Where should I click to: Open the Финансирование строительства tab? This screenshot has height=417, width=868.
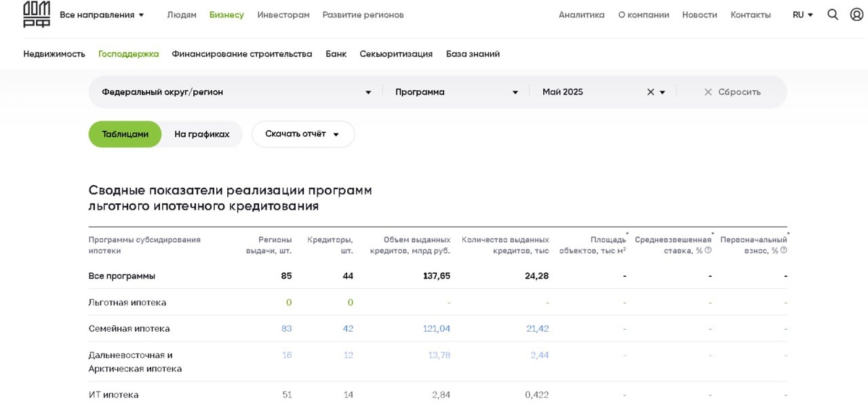(x=242, y=54)
